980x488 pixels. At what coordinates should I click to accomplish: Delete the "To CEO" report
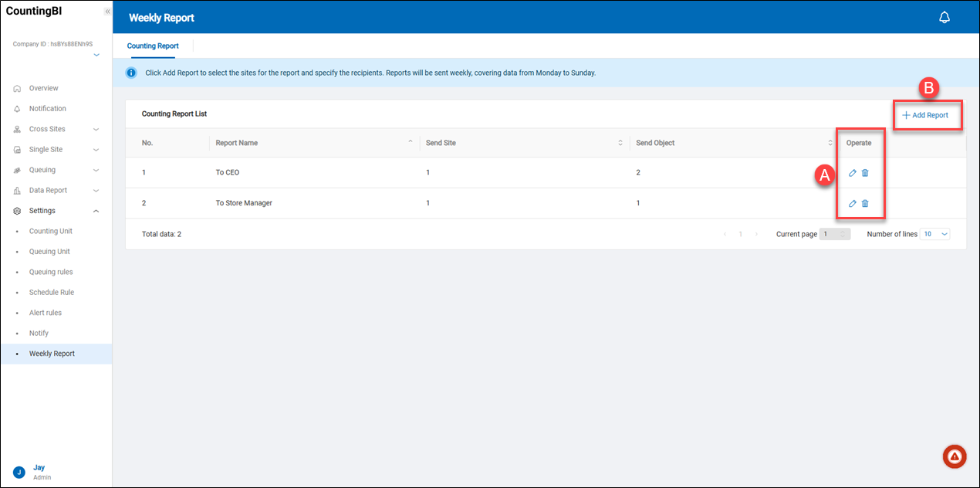coord(865,173)
